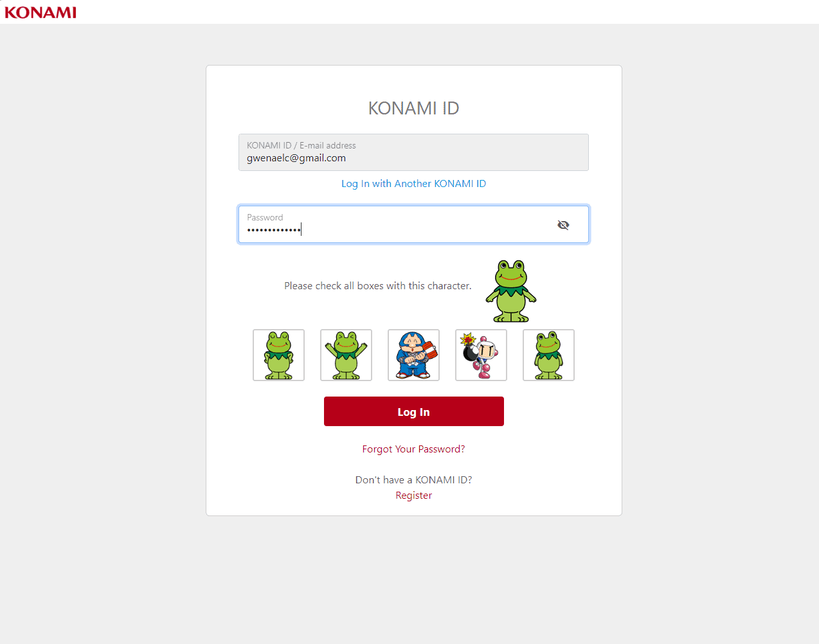Toggle password visibility with the eye icon
This screenshot has width=819, height=644.
[563, 225]
